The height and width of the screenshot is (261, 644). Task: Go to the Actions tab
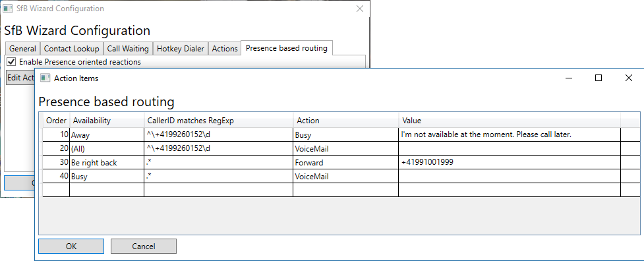225,48
